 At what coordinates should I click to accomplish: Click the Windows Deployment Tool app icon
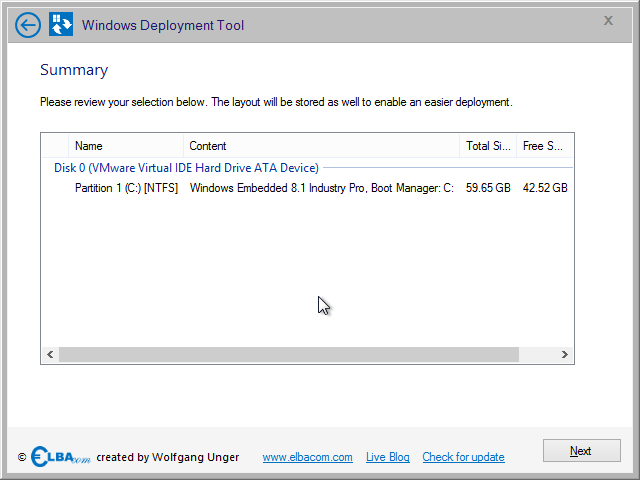pyautogui.click(x=61, y=24)
